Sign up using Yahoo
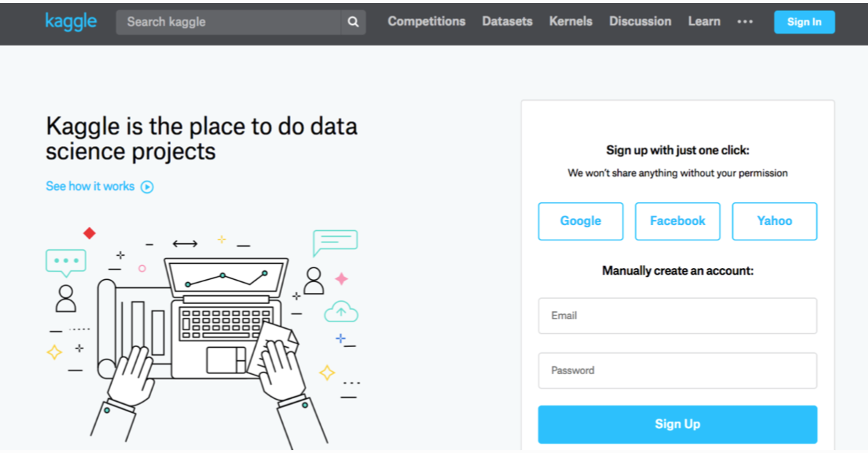This screenshot has height=453, width=868. (774, 221)
